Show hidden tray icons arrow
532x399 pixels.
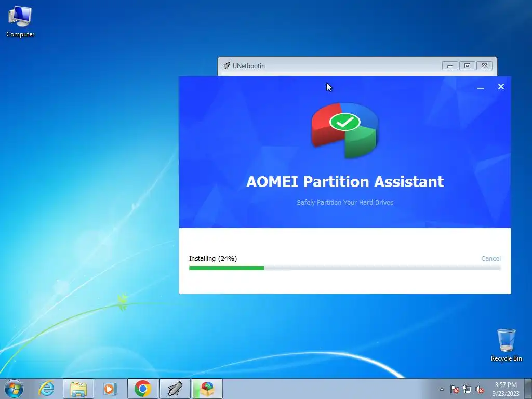coord(442,389)
